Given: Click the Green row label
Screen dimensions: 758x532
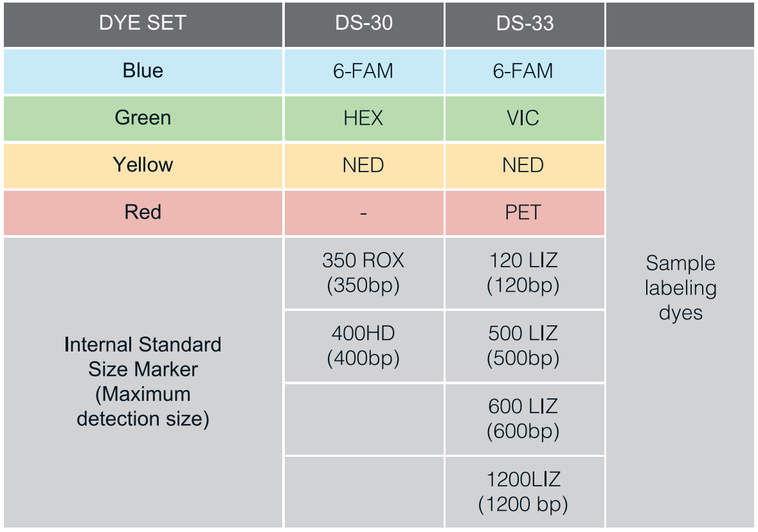Looking at the screenshot, I should (143, 118).
